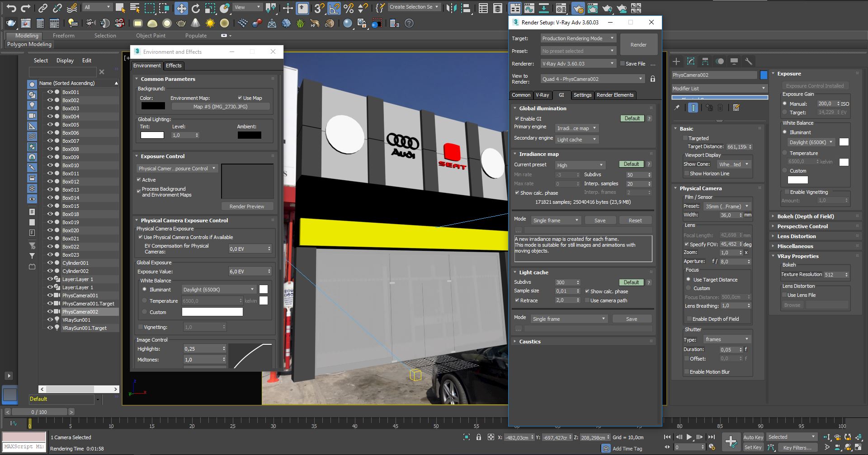Click the Undo arrow icon
868x455 pixels.
(11, 8)
